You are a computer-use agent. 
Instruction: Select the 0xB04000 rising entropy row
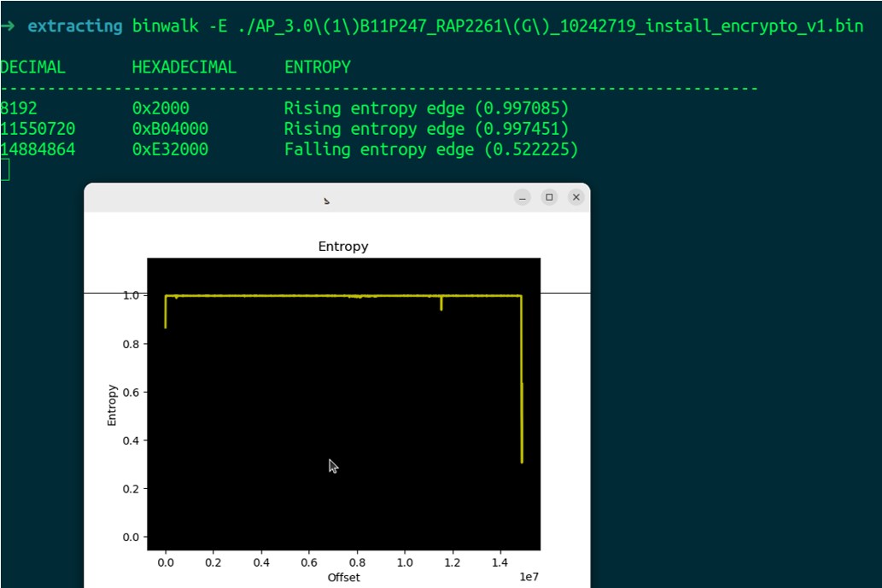[256, 129]
